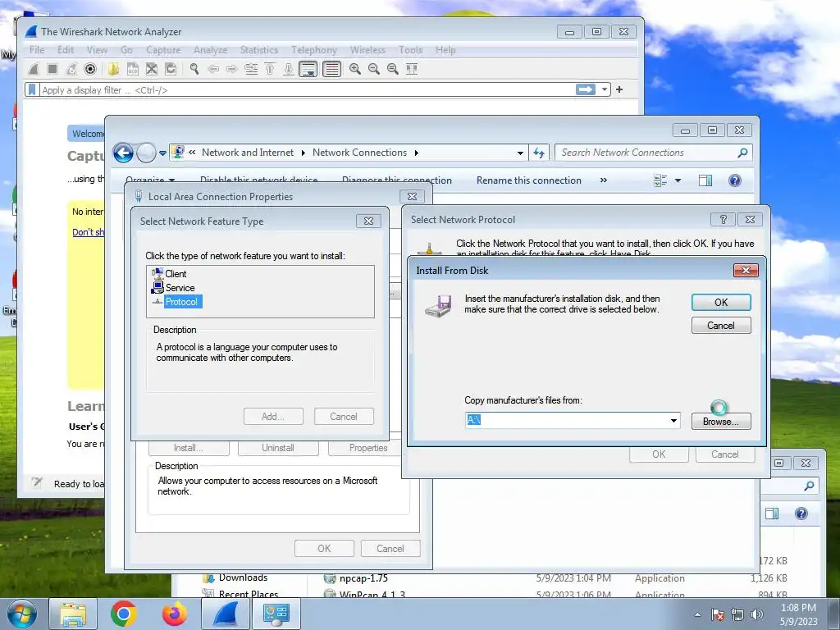Open Wireshark Tools menu

410,50
